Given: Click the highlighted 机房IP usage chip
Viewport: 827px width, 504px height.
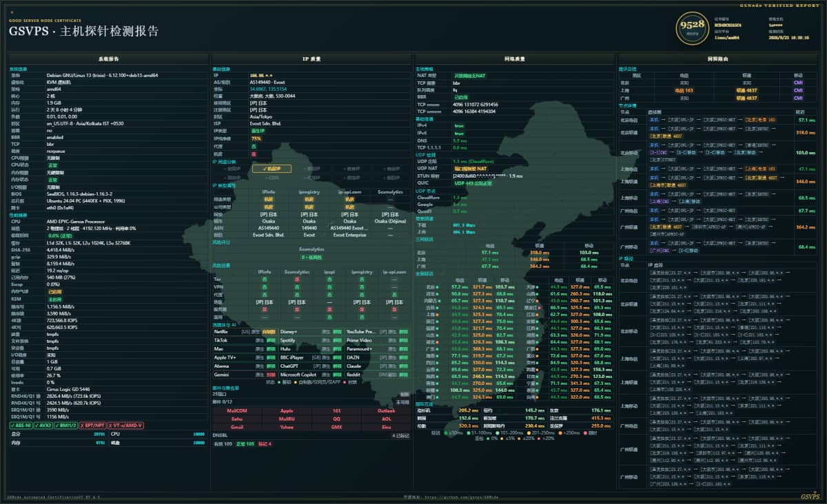Looking at the screenshot, I should (272, 168).
